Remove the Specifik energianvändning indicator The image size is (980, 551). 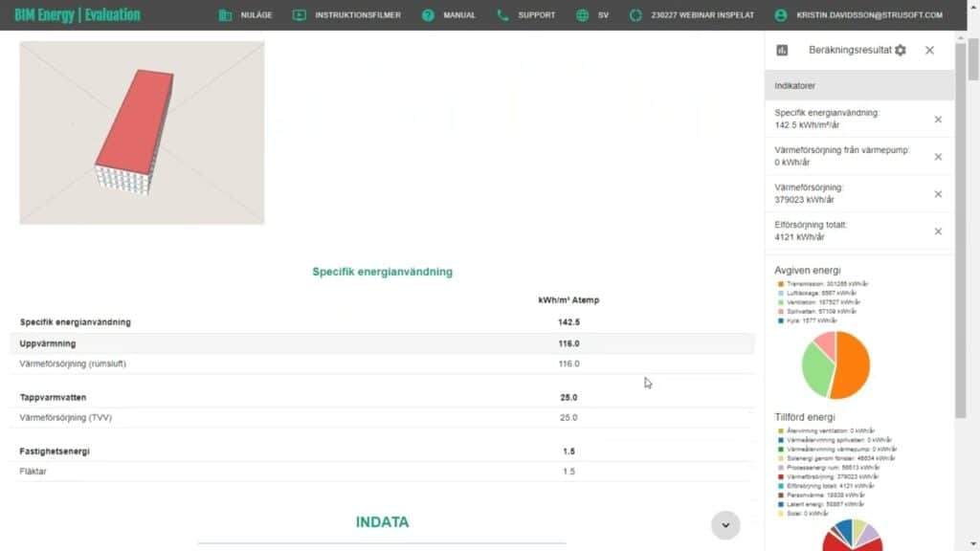pos(938,120)
